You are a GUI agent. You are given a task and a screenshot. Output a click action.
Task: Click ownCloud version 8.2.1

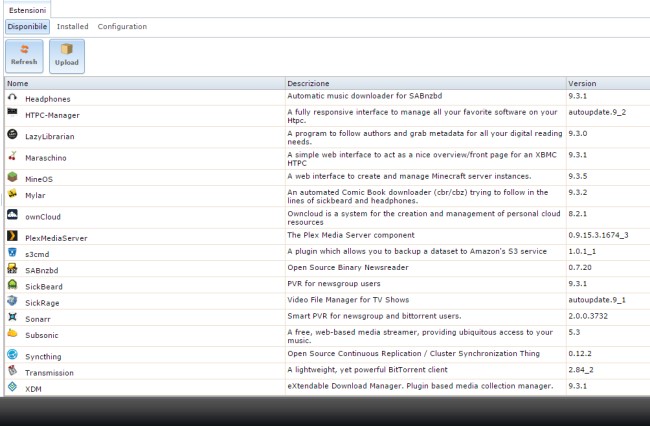coord(577,214)
